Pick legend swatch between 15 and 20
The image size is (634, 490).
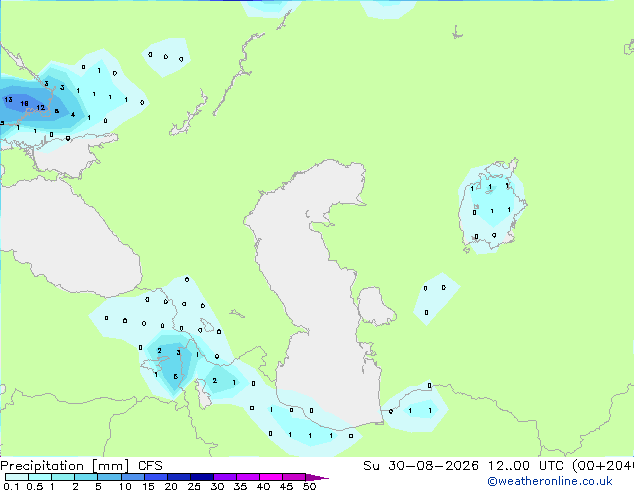click(156, 477)
